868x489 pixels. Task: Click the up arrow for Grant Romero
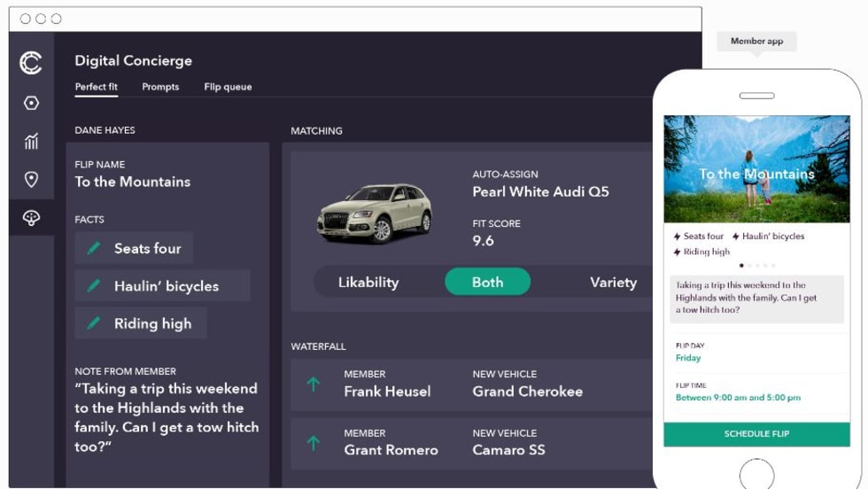(313, 443)
